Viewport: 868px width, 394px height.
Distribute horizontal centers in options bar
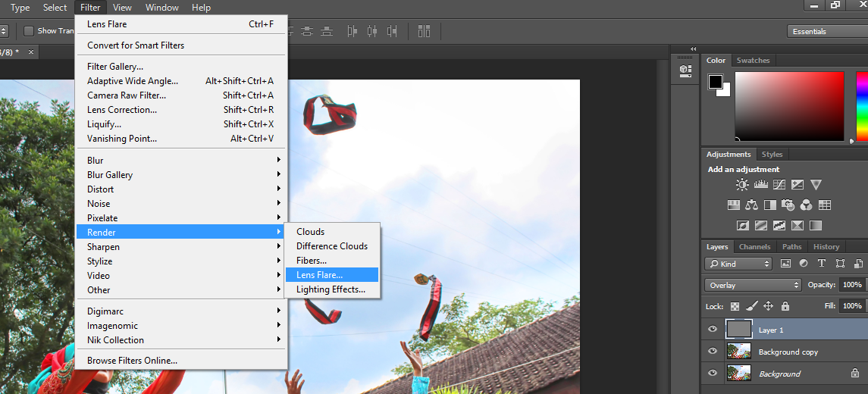(372, 32)
